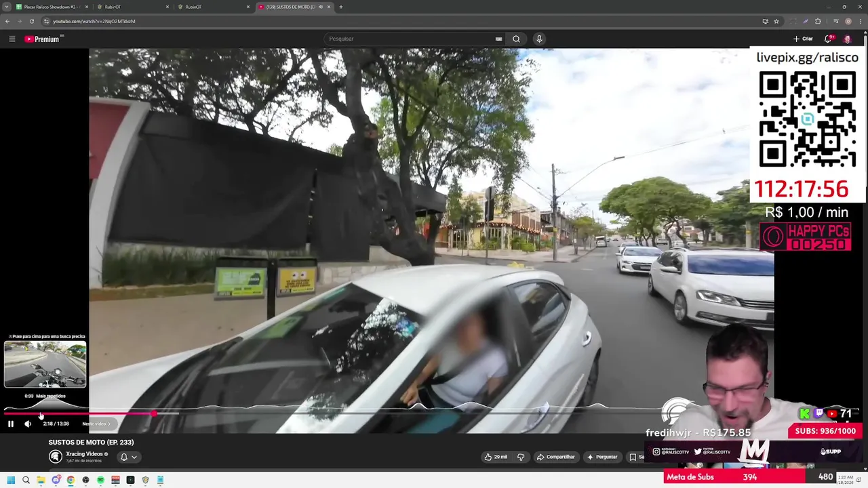Open the Xracing Videos channel name link
Screen dimensions: 868x488
pos(84,454)
